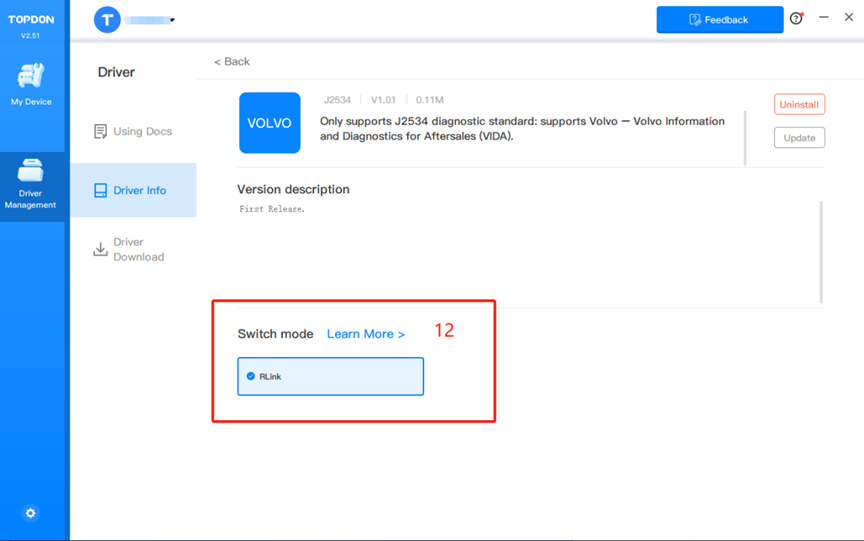
Task: Click the TOPDON logo text
Action: click(x=31, y=20)
